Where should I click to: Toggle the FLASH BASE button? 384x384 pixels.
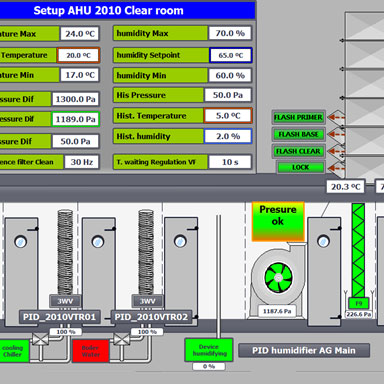298,134
